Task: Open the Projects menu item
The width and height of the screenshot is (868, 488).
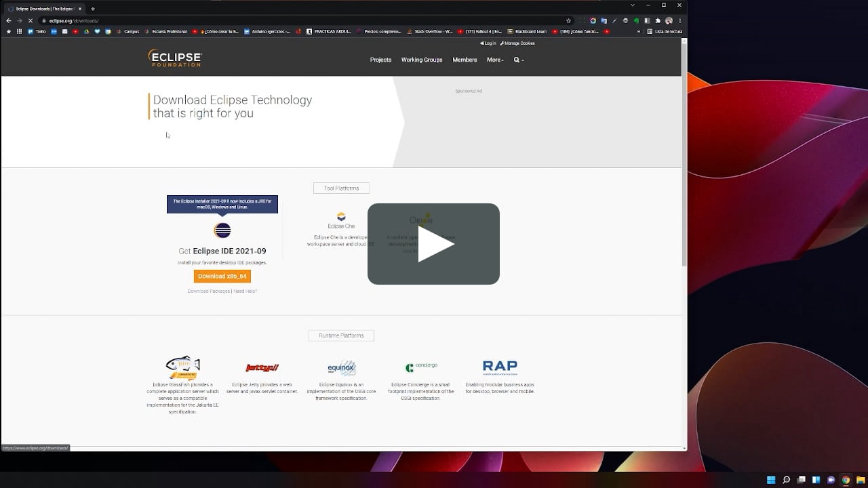Action: [x=380, y=60]
